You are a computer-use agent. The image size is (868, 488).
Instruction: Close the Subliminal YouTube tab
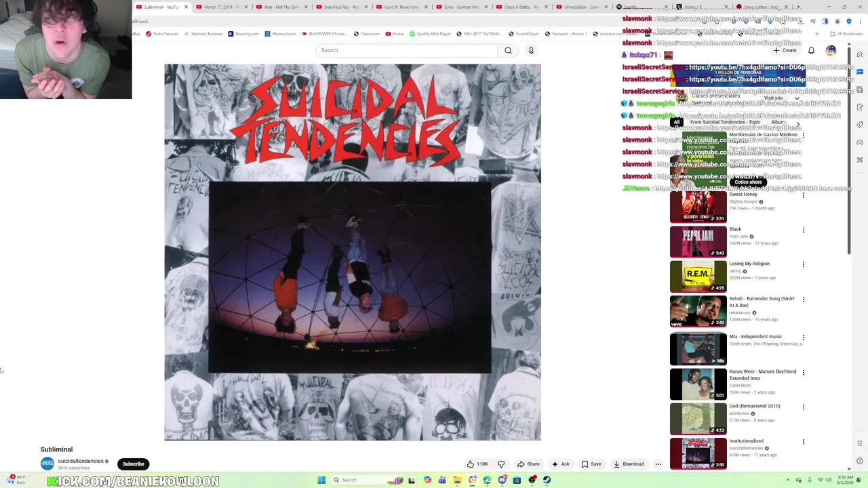pyautogui.click(x=186, y=7)
